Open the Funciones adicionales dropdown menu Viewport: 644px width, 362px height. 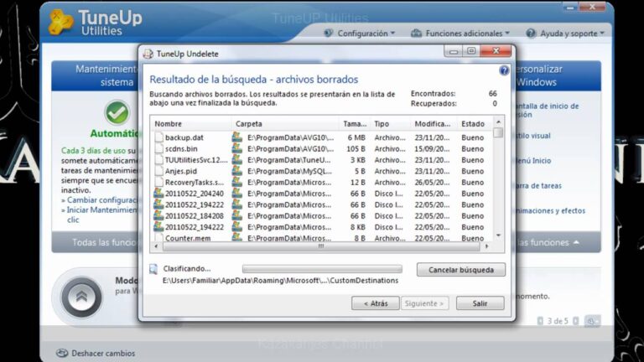click(460, 34)
